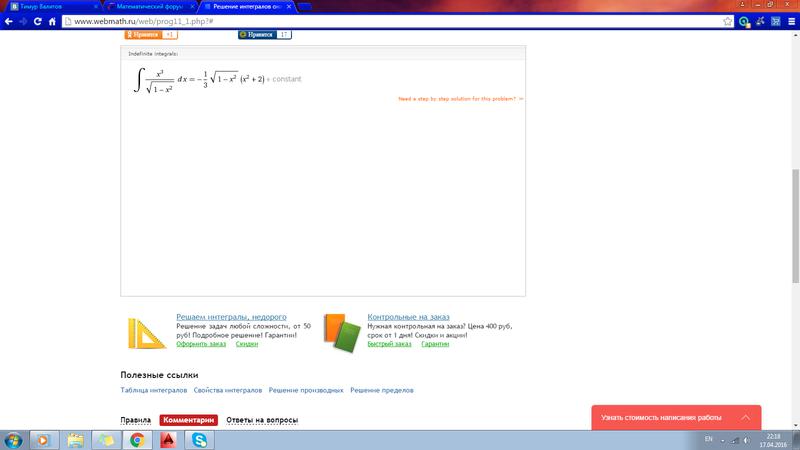Click the orange and green books image

pyautogui.click(x=342, y=332)
